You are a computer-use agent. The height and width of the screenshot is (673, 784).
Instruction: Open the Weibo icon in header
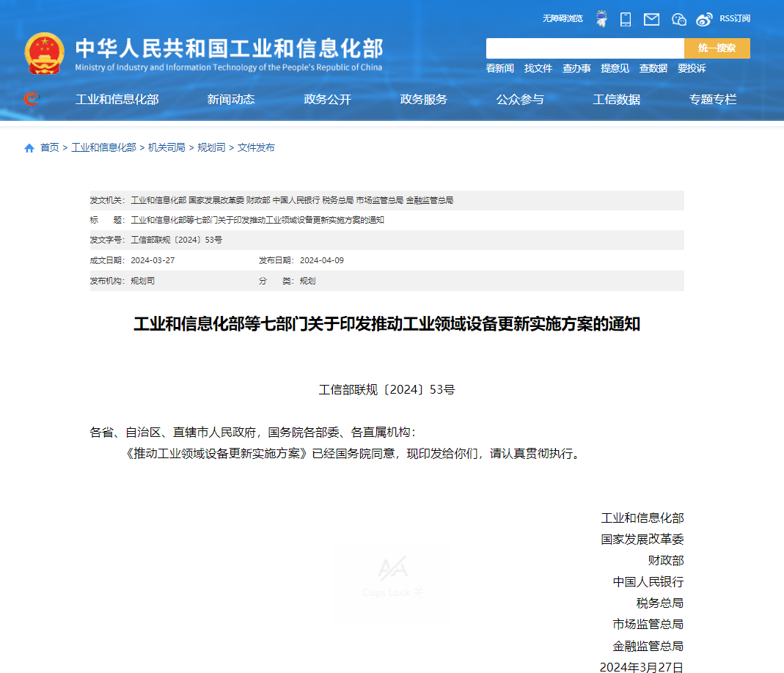(705, 19)
